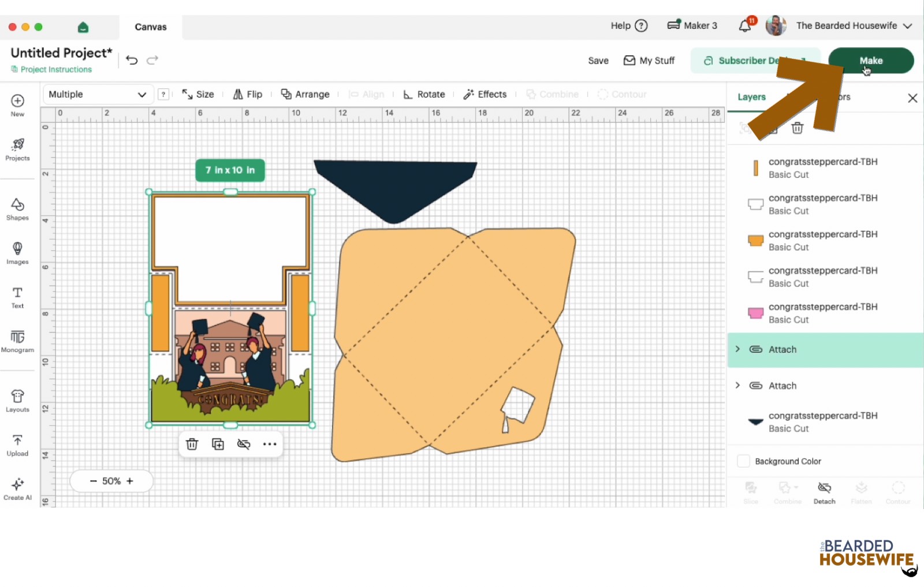Open the notifications bell

(746, 25)
